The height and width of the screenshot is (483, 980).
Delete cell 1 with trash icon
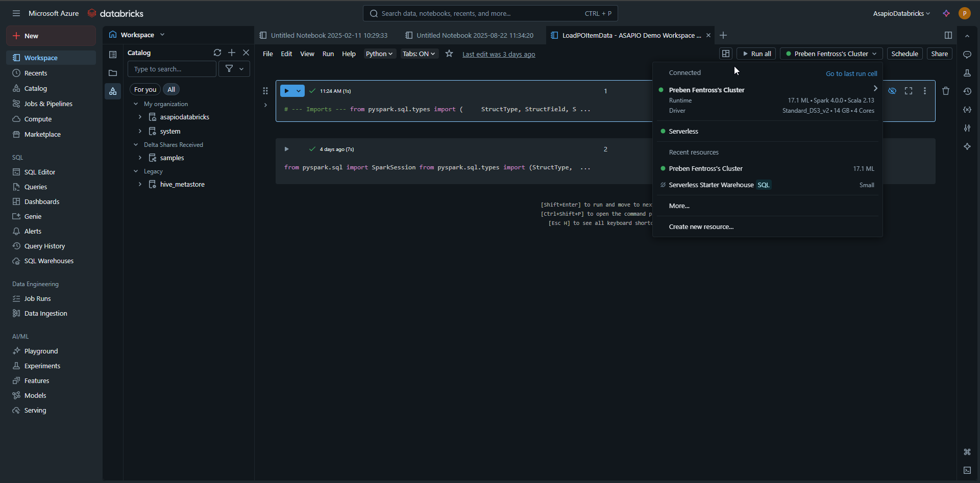946,91
